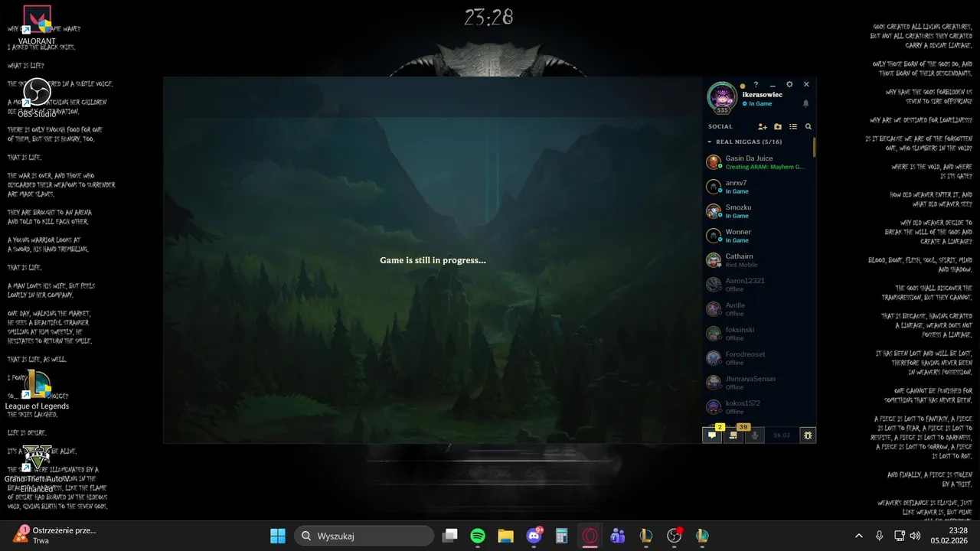Click the yellow availability status dot
This screenshot has height=551, width=980.
click(742, 86)
